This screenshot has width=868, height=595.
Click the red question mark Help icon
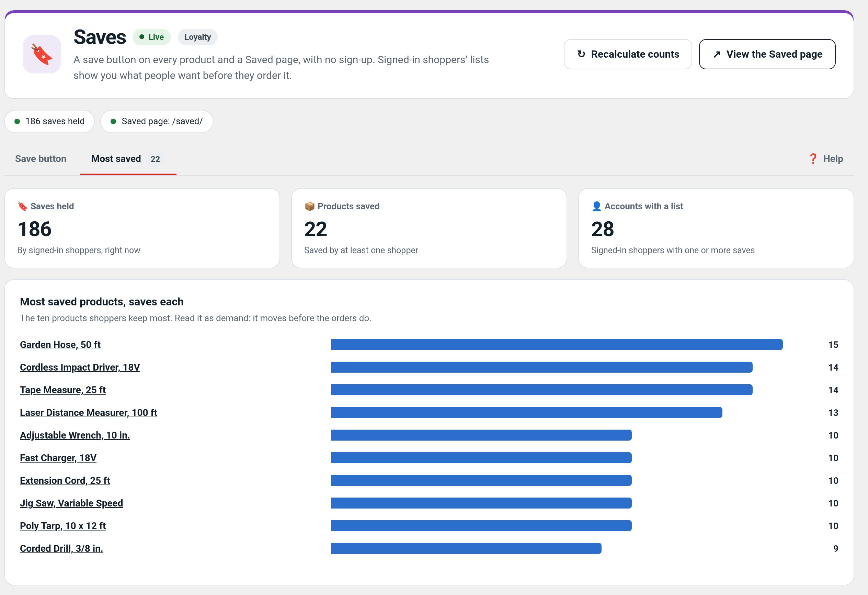click(x=813, y=159)
